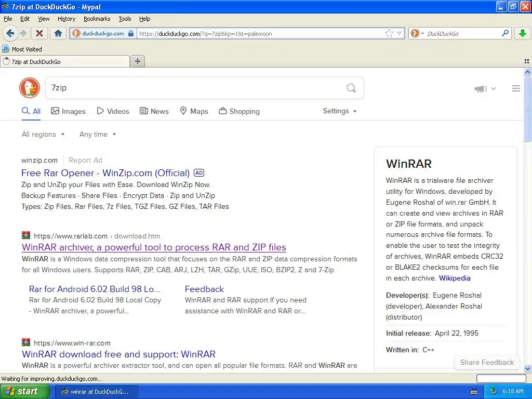Stop page loading with red X button
This screenshot has height=399, width=532.
click(39, 33)
